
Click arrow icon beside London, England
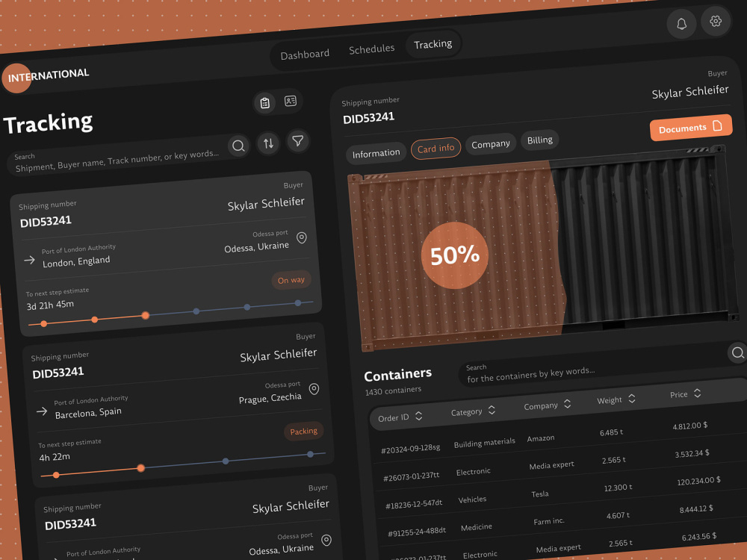[x=30, y=260]
